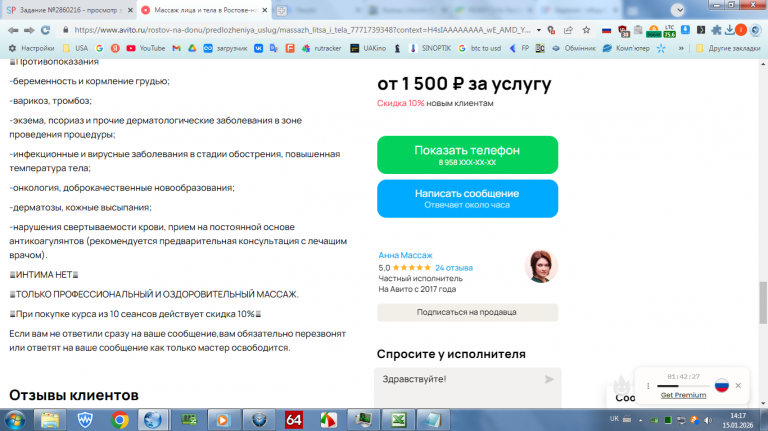Open the 'Анна Массаж' seller profile link
Image resolution: width=768 pixels, height=431 pixels.
coord(406,255)
